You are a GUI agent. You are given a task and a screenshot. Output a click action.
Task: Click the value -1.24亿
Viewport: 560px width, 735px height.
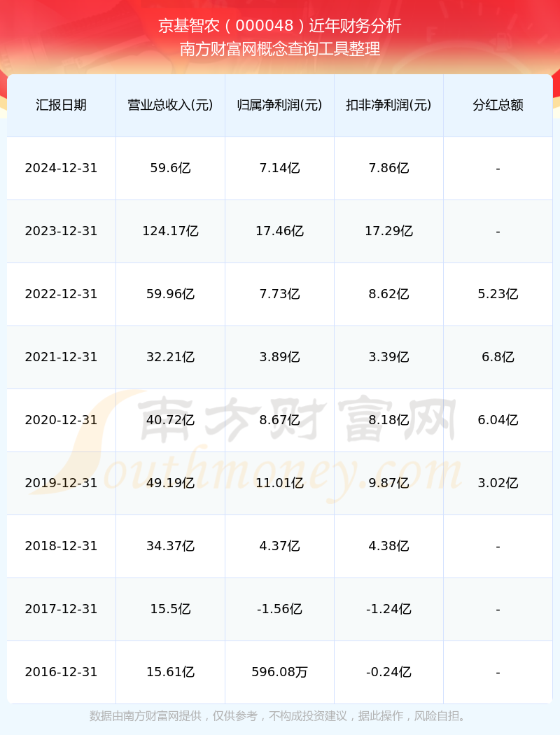(389, 610)
